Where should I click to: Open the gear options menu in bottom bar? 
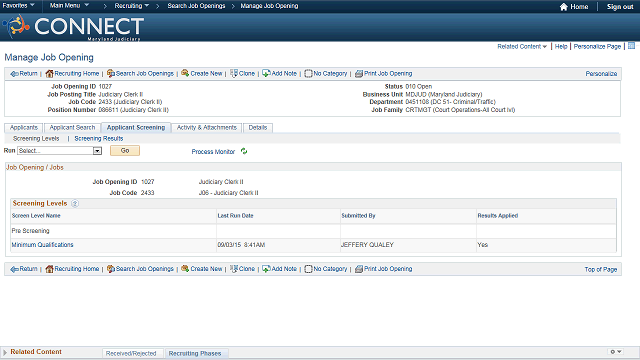[x=616, y=352]
